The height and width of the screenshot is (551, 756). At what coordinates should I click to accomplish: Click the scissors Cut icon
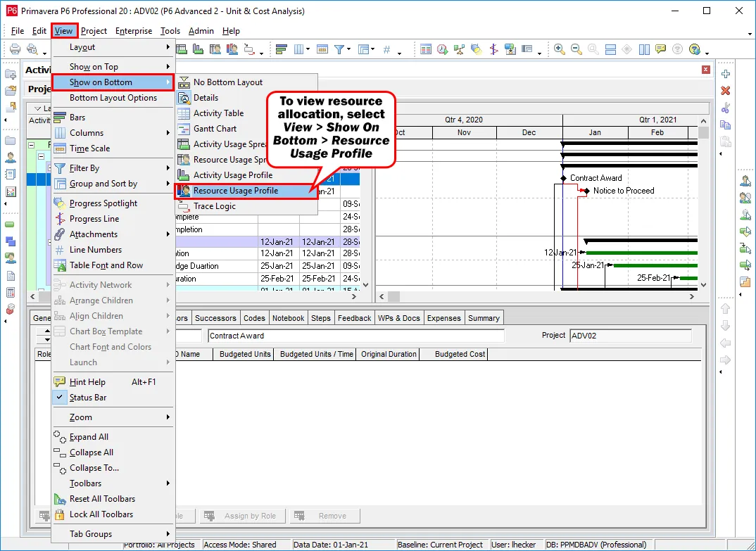(726, 108)
